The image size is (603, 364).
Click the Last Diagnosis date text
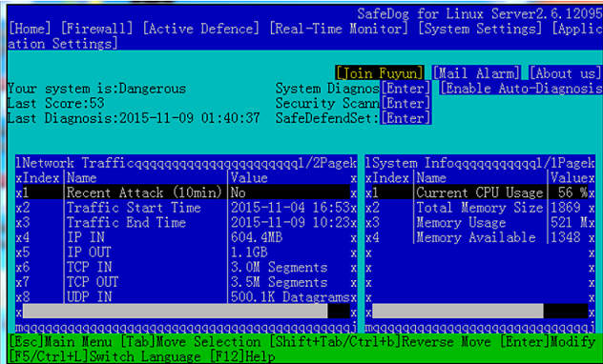(x=134, y=118)
